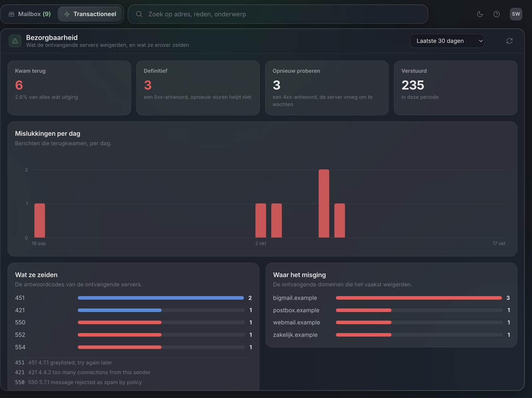
Task: Select the Opnieuw proberen stat card
Action: click(327, 88)
